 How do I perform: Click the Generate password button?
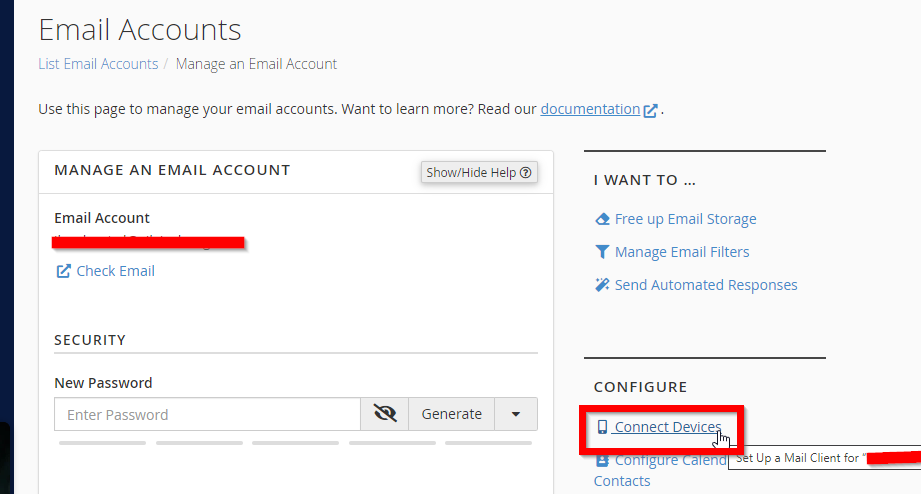tap(452, 414)
